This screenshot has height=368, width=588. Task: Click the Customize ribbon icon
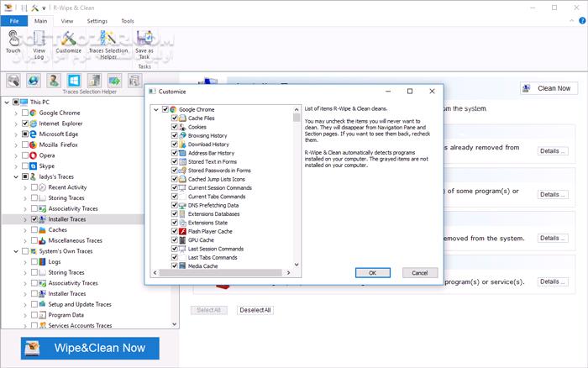(x=69, y=39)
